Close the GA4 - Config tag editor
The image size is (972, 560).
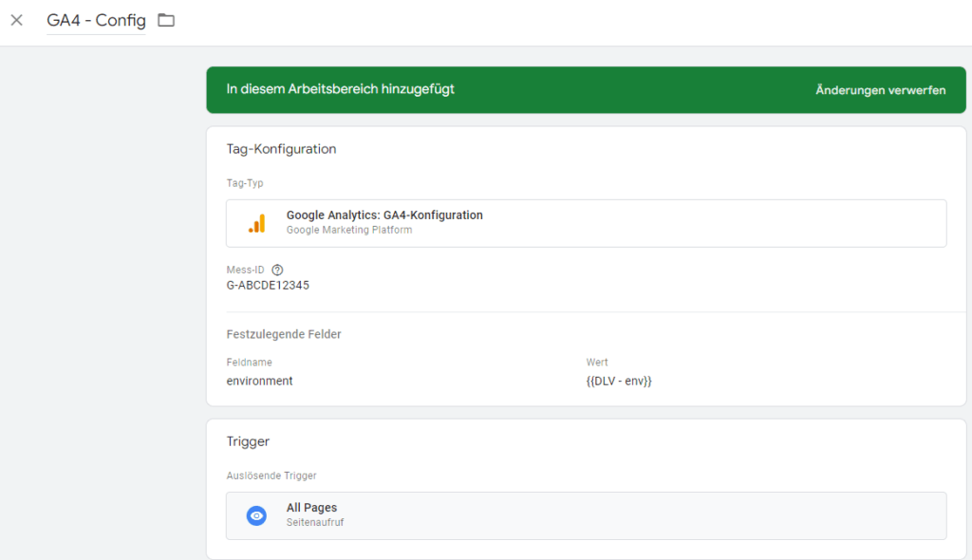point(16,20)
